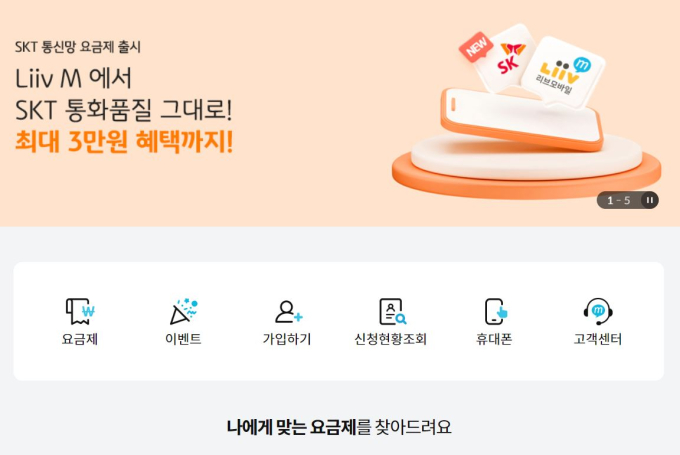Pause the banner slideshow
Screen dimensions: 680x455
click(x=650, y=200)
